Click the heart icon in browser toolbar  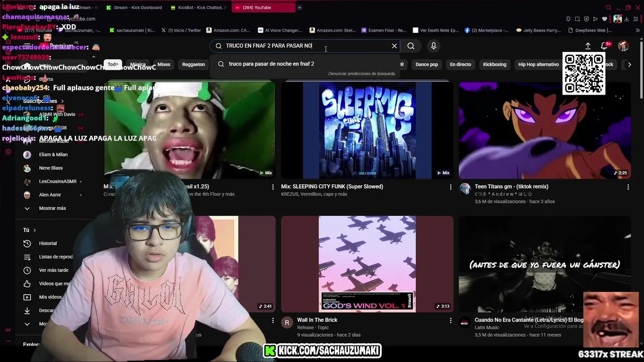(604, 19)
